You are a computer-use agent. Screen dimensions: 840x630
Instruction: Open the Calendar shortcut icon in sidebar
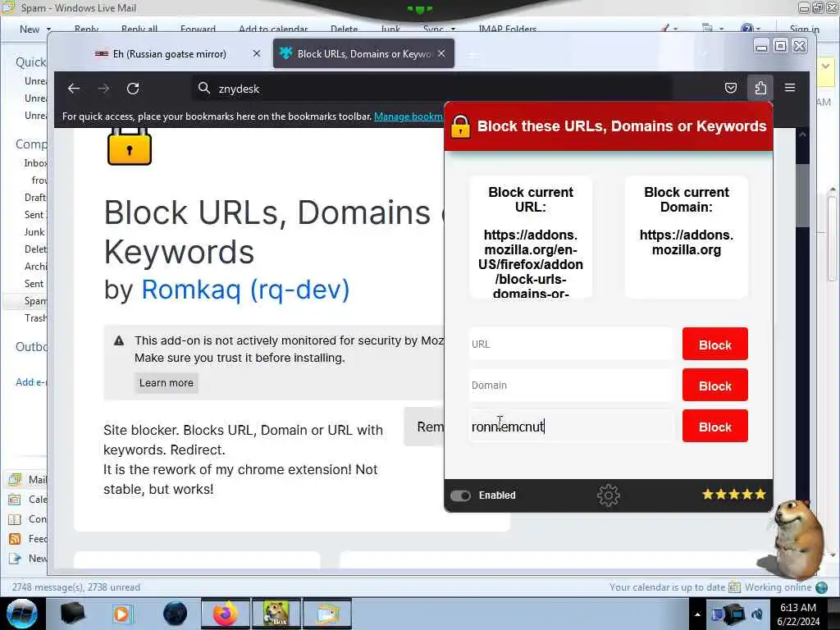tap(15, 500)
